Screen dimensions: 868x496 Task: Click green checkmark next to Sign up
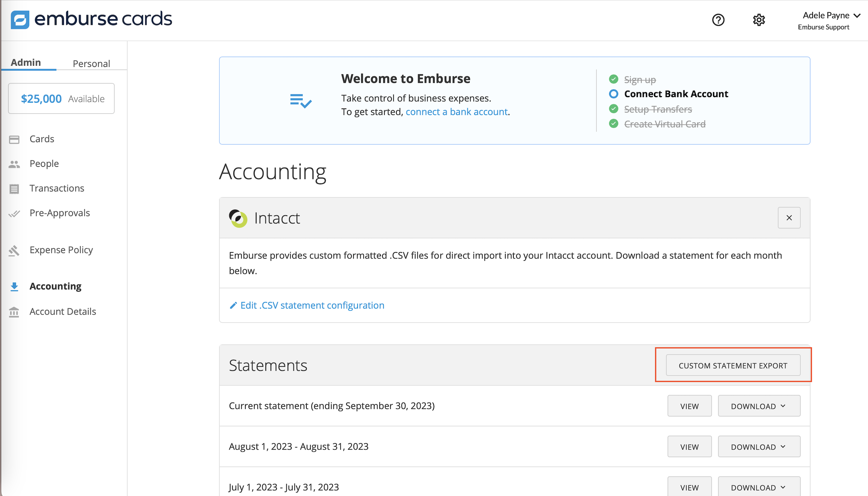pos(613,79)
